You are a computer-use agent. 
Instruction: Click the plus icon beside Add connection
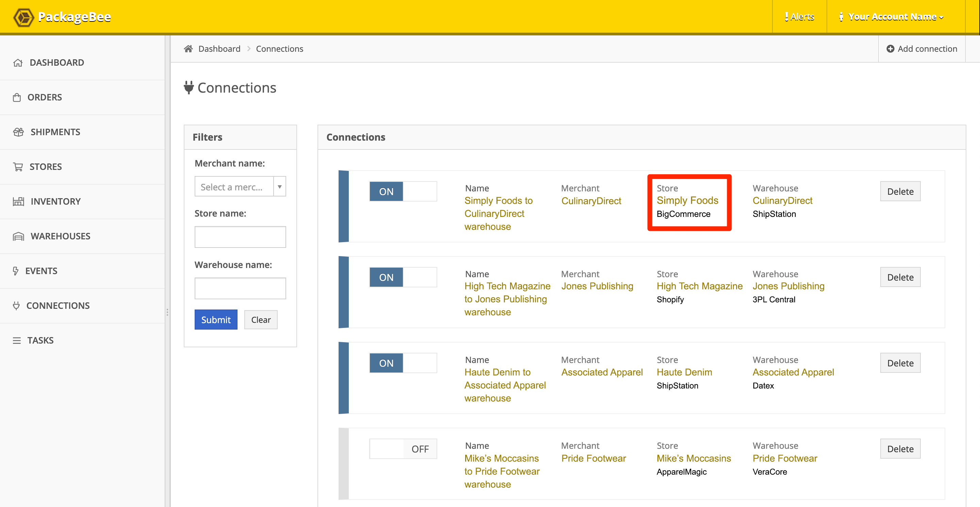(x=890, y=49)
